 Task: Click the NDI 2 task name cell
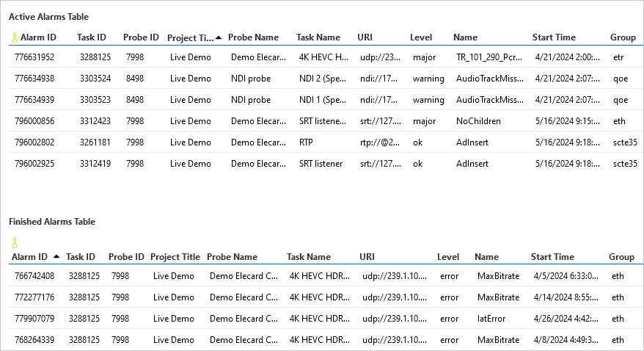(323, 79)
